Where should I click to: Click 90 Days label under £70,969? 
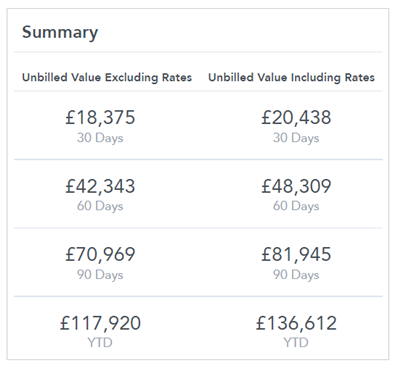(x=100, y=275)
